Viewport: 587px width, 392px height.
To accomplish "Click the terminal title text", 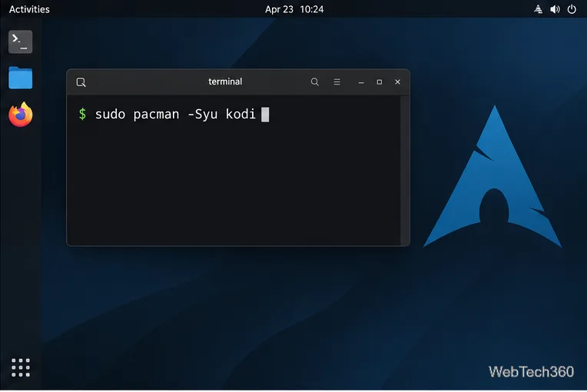I will click(225, 81).
